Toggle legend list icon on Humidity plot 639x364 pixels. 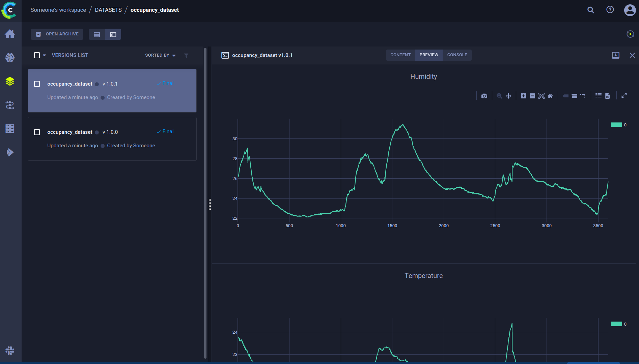(599, 96)
